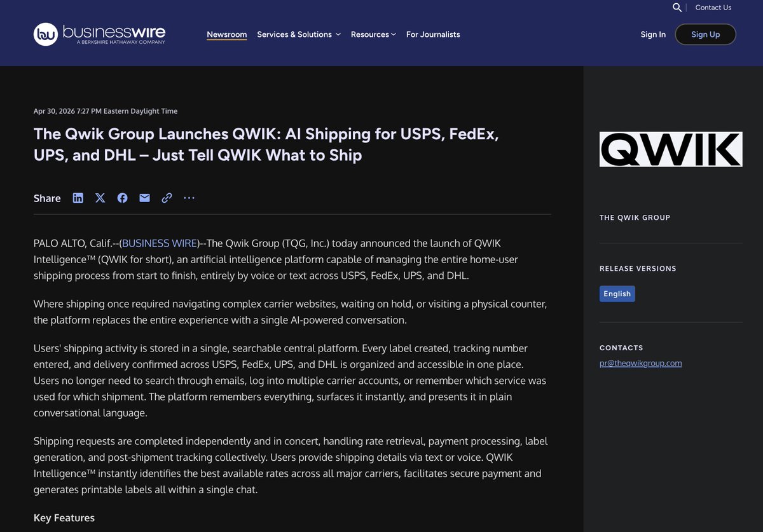The image size is (763, 532).
Task: Email pr@theqwikgroup.com contact link
Action: (x=641, y=363)
